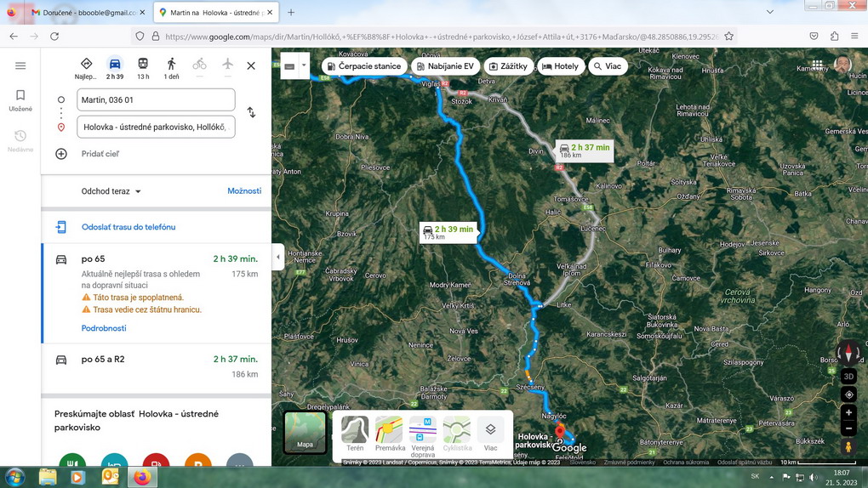868x488 pixels.
Task: Edit destination Holovka - ústredné parkovisko field
Action: click(x=156, y=127)
